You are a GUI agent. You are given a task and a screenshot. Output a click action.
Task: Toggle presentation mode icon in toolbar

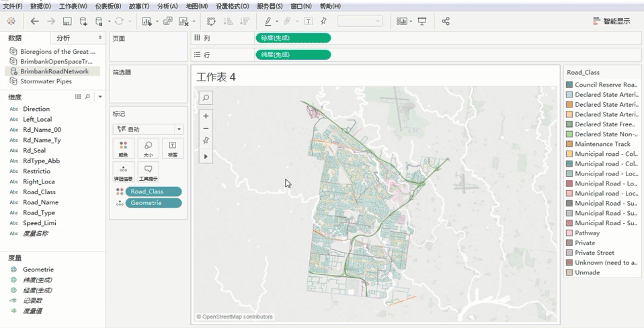pos(422,22)
